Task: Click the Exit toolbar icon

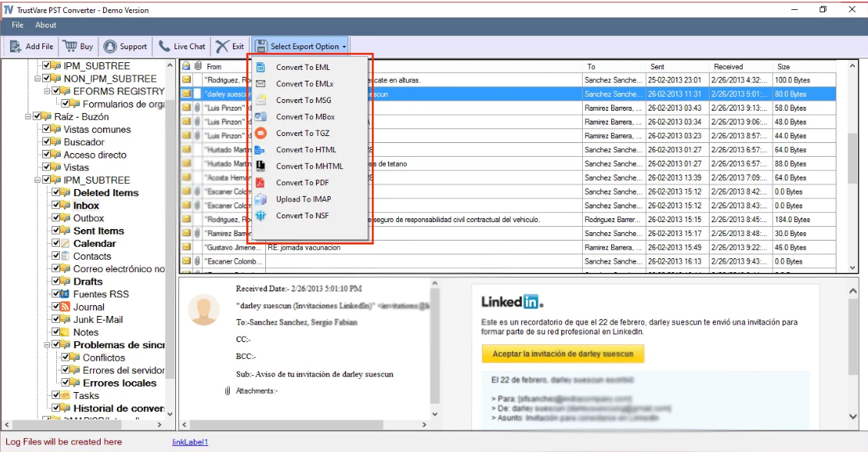Action: pos(222,46)
